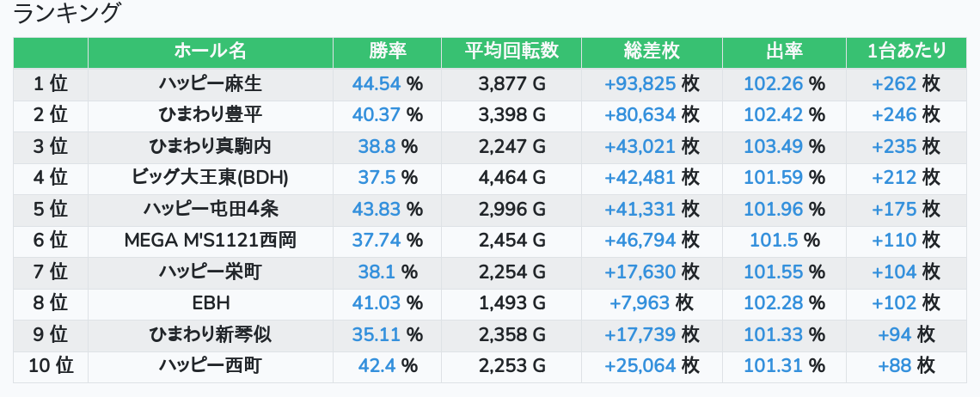Screen dimensions: 980x397
Task: Click the ホール名 column header
Action: [x=210, y=52]
